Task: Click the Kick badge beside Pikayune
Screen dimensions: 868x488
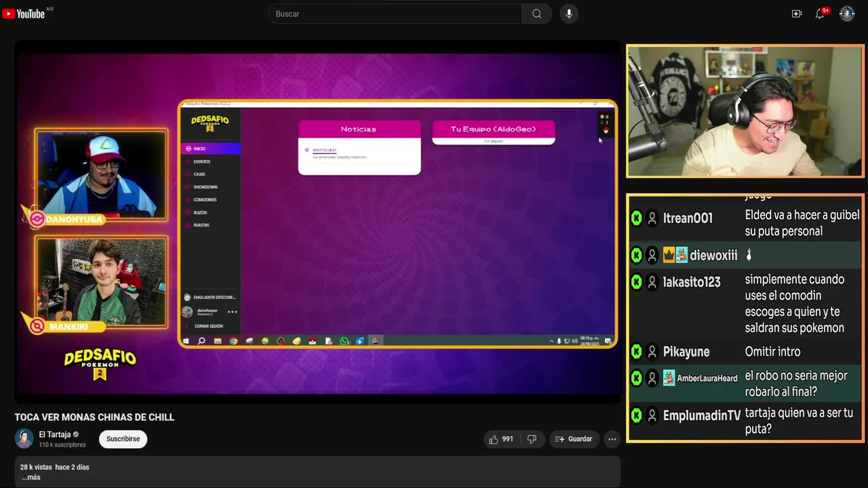Action: coord(636,352)
